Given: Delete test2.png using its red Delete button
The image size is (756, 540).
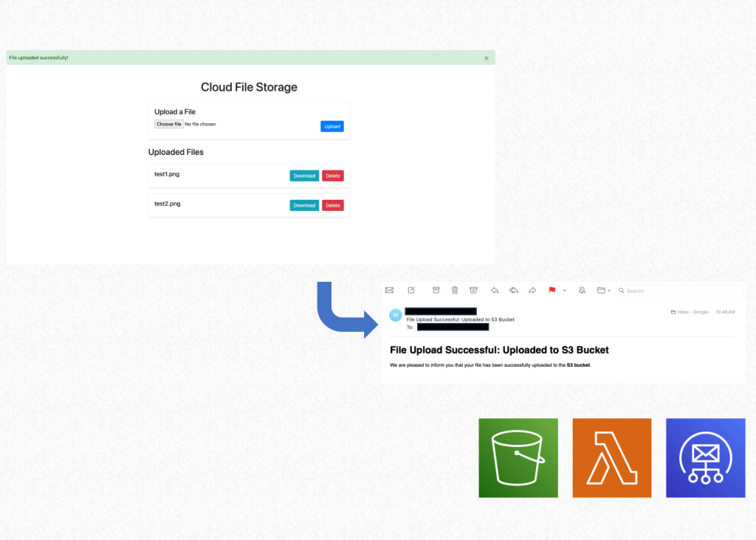Looking at the screenshot, I should tap(332, 205).
